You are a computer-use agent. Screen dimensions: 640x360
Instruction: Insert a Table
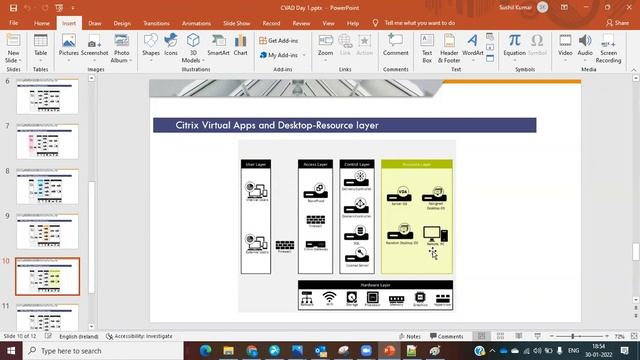[40, 45]
